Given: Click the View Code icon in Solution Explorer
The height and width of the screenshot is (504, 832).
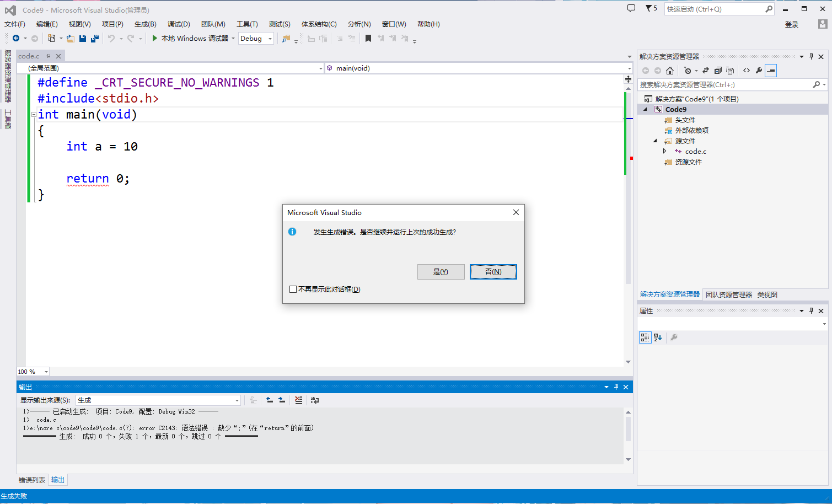Looking at the screenshot, I should point(747,71).
